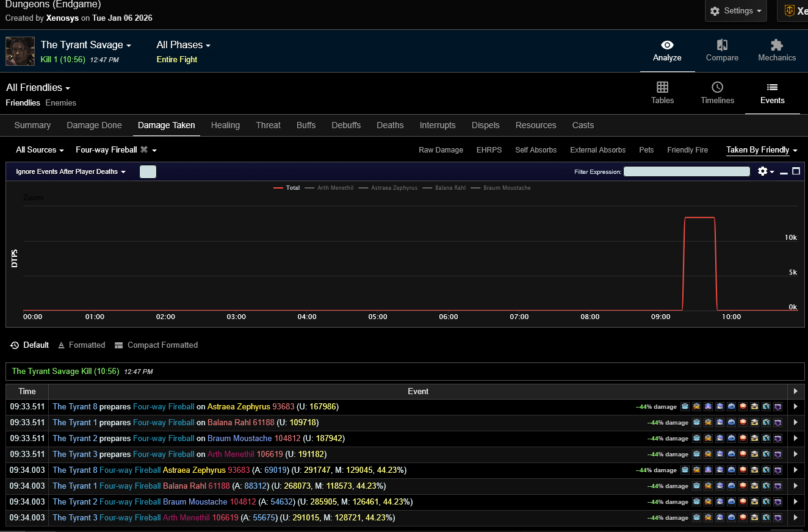Click The Tyrant Savage Kill (10:56) link
Image resolution: width=808 pixels, height=532 pixels.
click(66, 371)
